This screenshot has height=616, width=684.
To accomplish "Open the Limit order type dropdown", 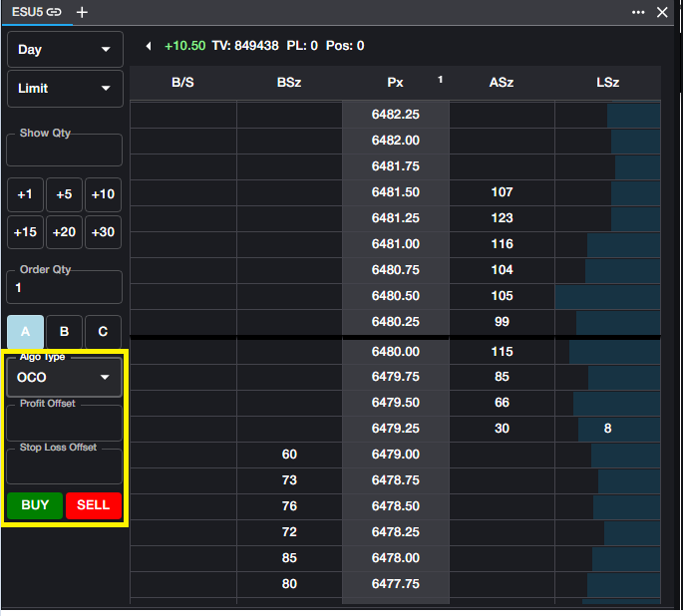I will [65, 89].
